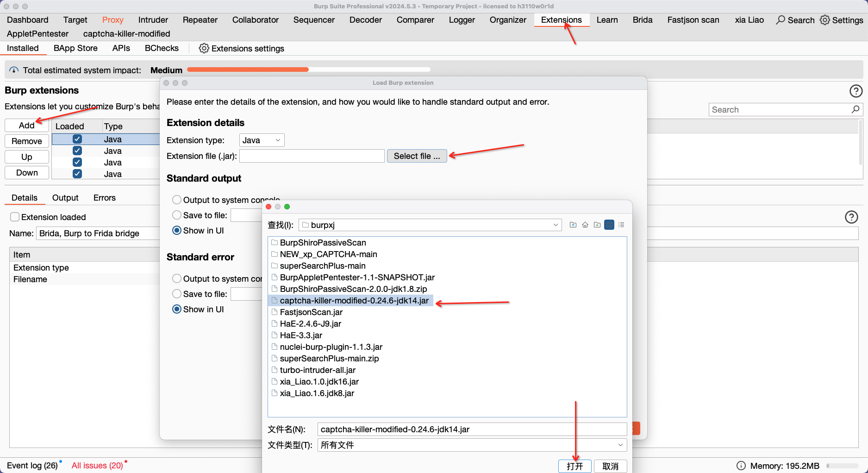Open the BApp Store subtab
The image size is (868, 473).
pos(75,48)
